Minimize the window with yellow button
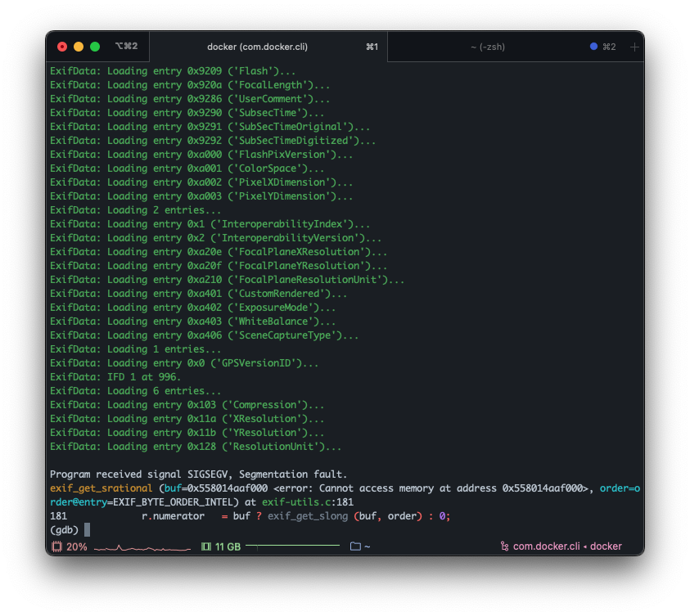 click(79, 47)
